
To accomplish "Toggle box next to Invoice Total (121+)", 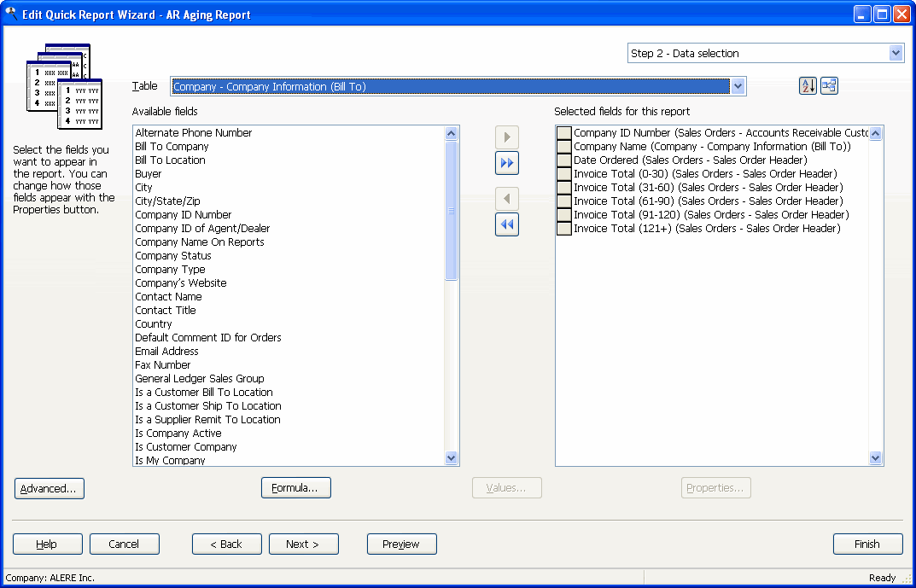I will (564, 229).
